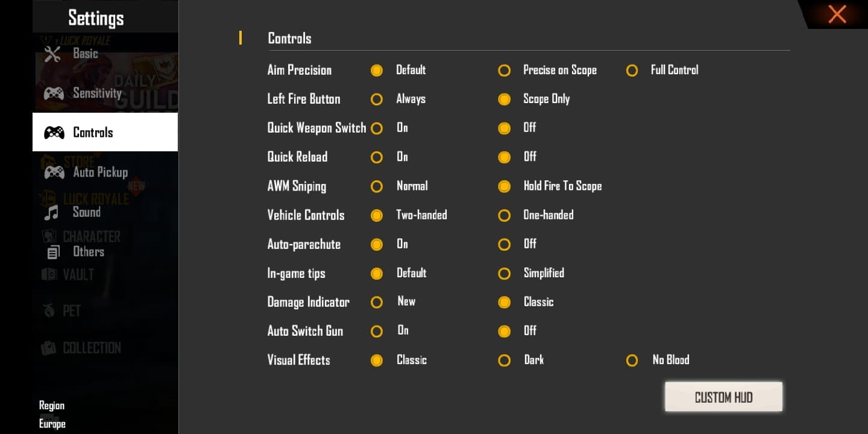Turn Quick Weapon Switch On

tap(377, 128)
